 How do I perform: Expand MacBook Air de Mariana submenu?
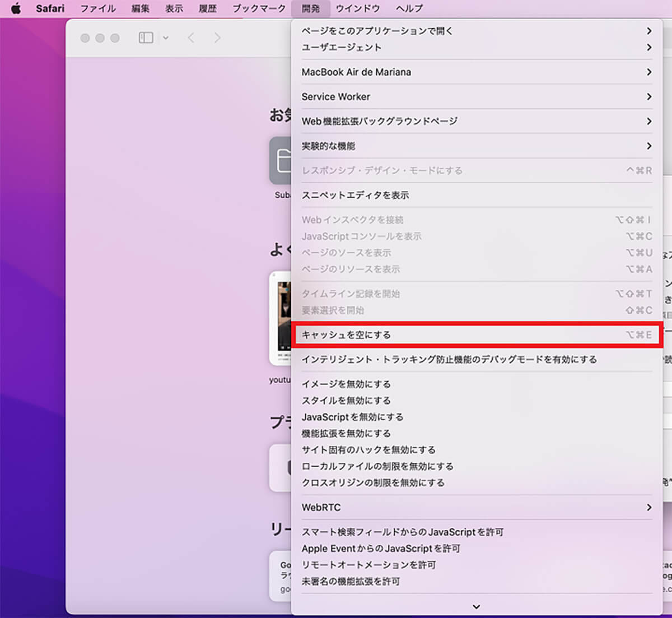pyautogui.click(x=356, y=72)
